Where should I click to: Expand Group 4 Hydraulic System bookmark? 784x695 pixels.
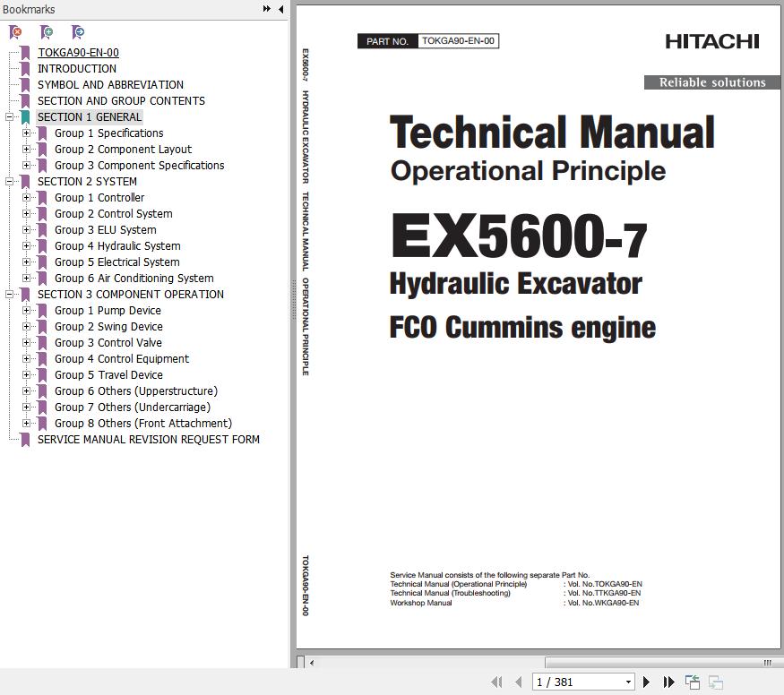coord(27,246)
